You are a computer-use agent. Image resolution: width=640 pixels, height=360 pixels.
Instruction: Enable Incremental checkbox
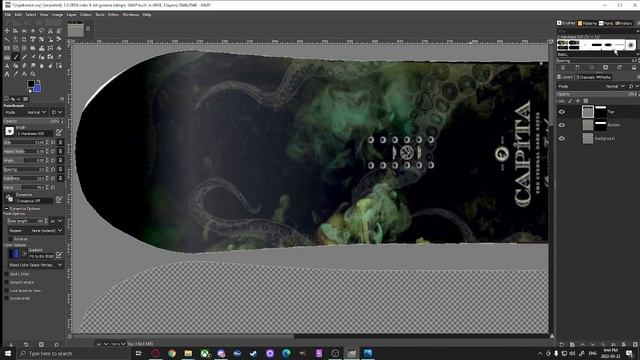[6, 298]
